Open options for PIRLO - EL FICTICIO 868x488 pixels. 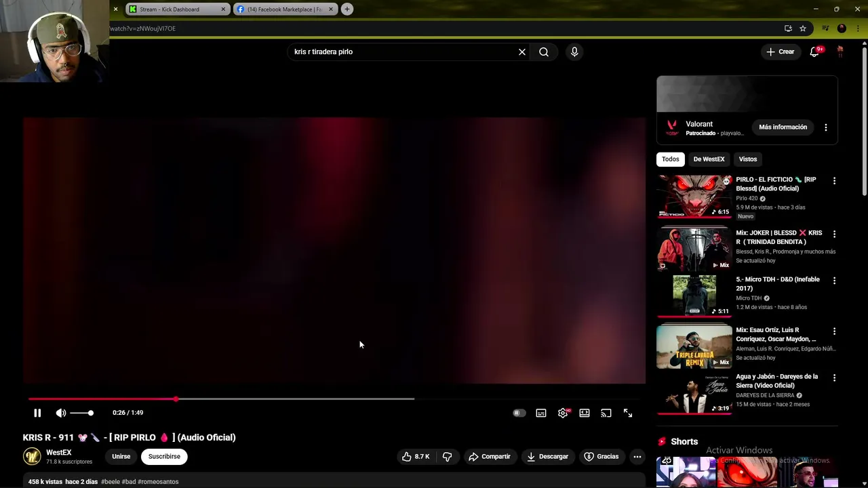point(834,181)
